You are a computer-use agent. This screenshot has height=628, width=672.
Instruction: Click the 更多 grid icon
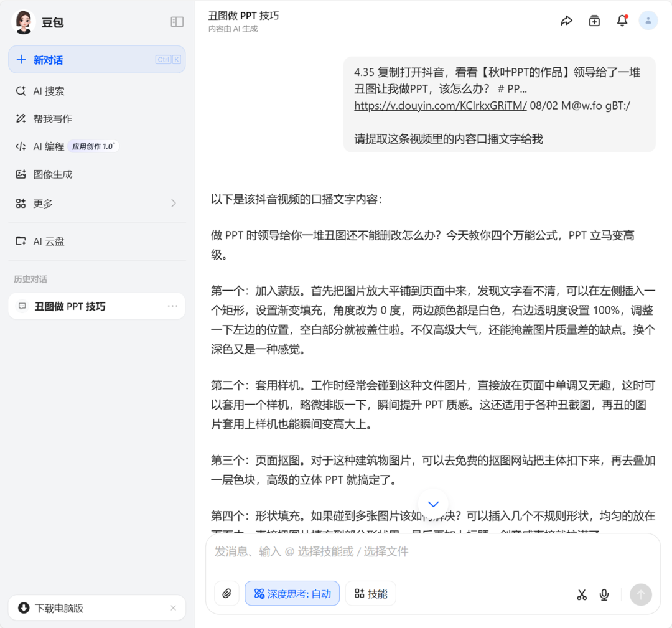click(x=21, y=203)
